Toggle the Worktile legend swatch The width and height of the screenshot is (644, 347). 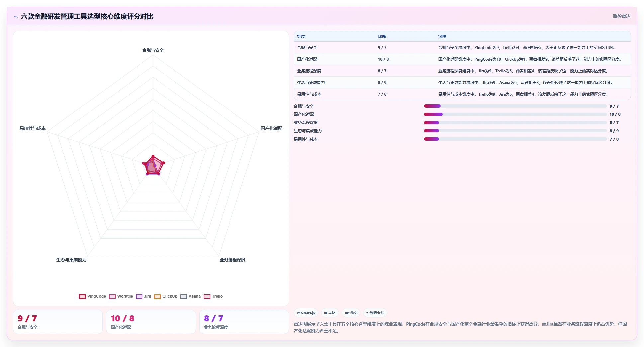pos(112,297)
